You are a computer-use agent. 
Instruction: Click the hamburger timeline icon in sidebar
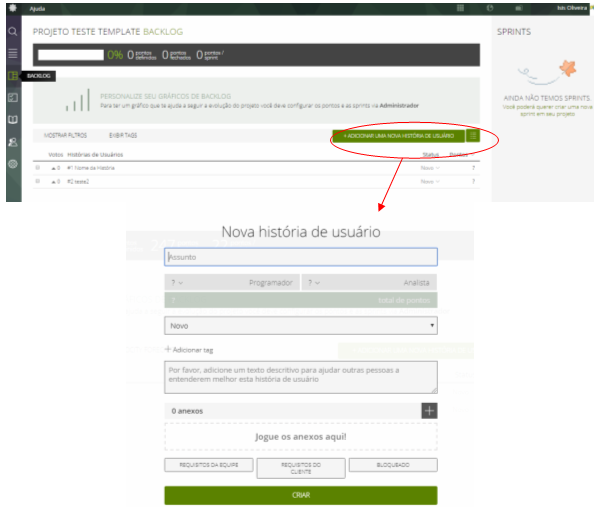13,53
